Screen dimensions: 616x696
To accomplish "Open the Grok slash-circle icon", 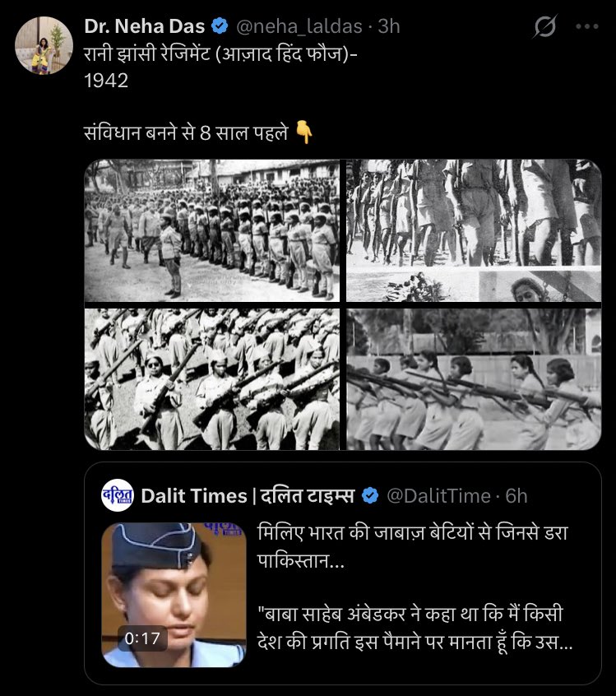I will click(545, 26).
